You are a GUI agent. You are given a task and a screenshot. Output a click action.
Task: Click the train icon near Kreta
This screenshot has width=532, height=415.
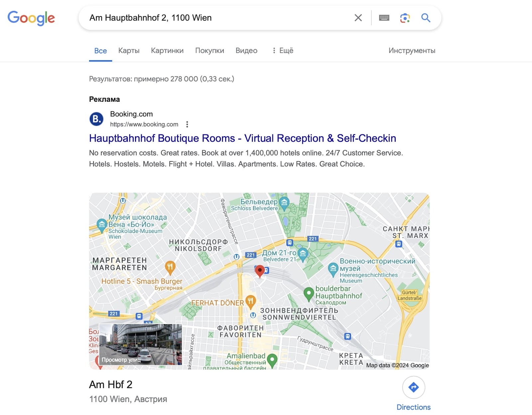point(347,337)
